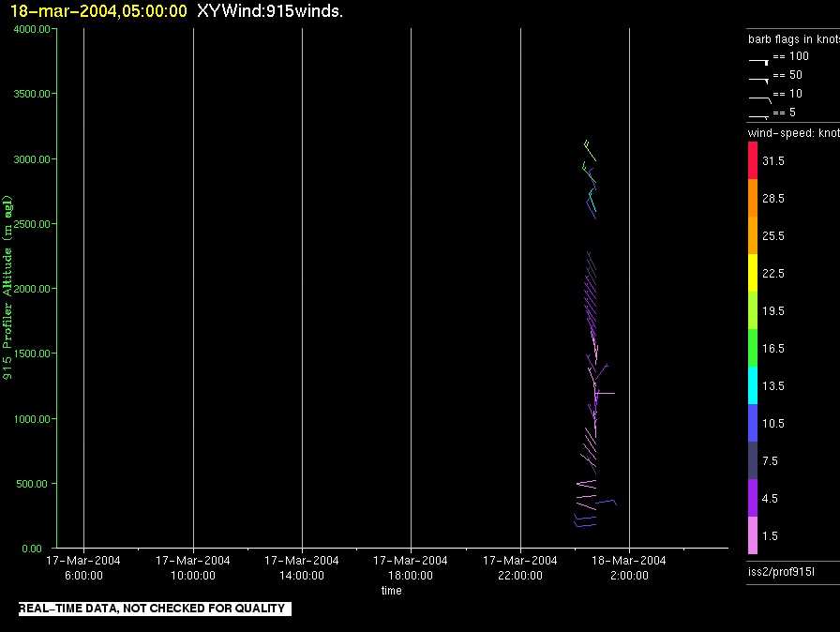Select the purple 4.5 knots color band
Viewport: 840px width, 632px height.
pos(753,498)
